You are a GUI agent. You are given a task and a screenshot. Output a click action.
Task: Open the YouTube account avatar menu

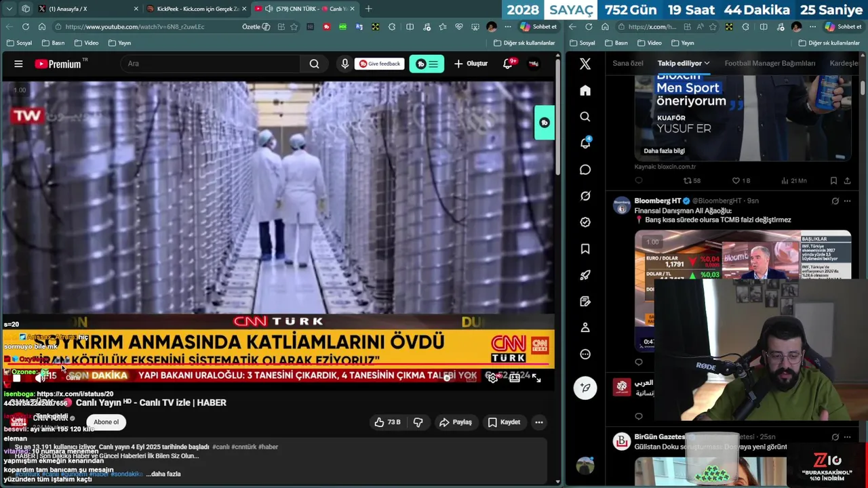click(x=534, y=64)
